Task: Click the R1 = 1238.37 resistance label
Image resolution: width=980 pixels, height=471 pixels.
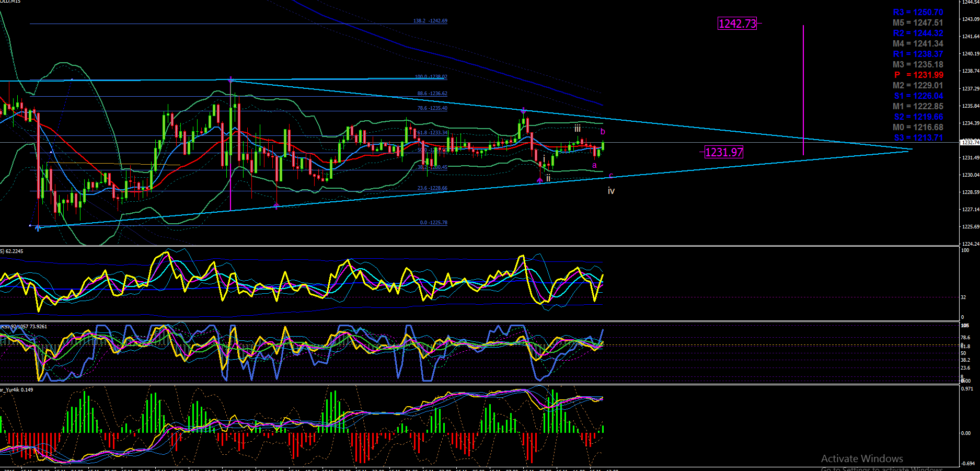Action: [918, 54]
